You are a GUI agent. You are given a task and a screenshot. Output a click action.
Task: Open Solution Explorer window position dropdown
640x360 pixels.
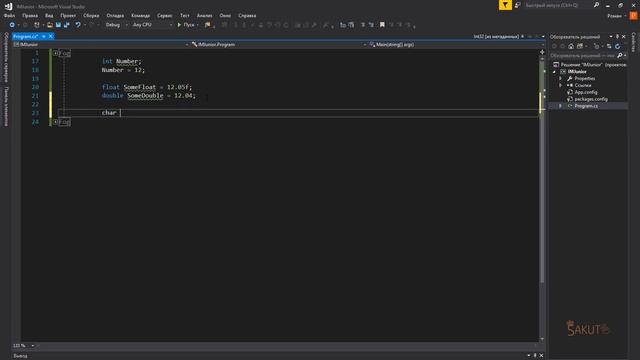pyautogui.click(x=611, y=37)
